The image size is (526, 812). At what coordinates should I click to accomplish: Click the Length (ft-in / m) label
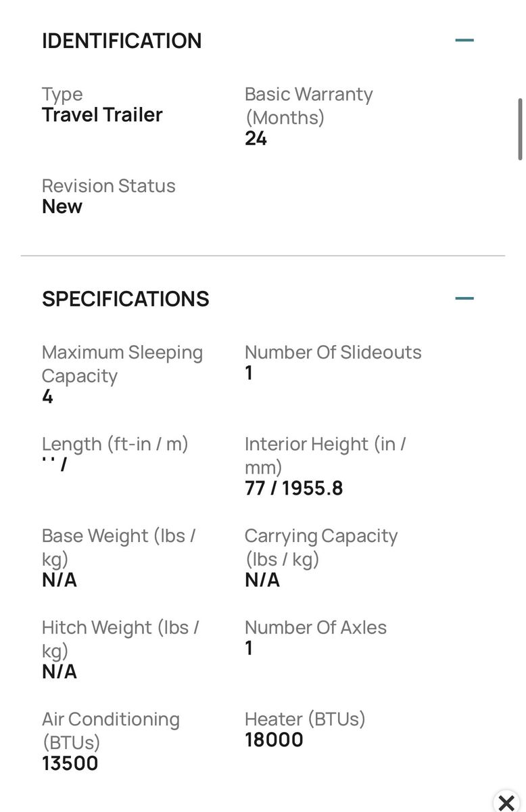click(115, 444)
